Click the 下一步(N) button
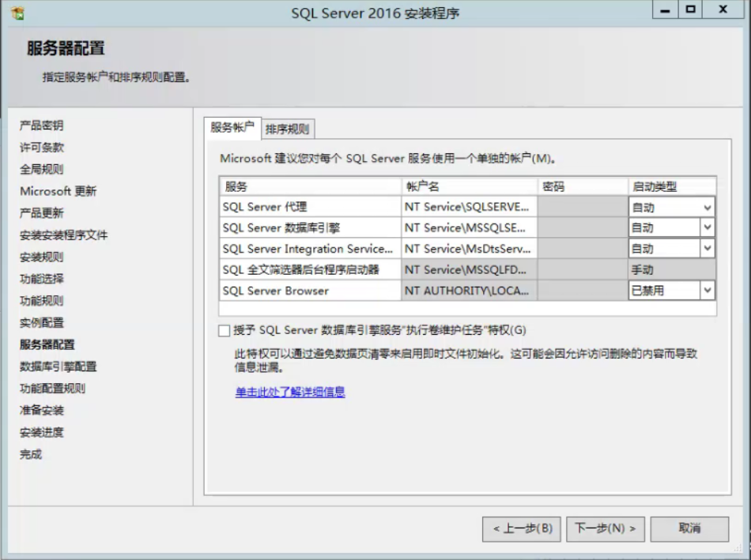The height and width of the screenshot is (560, 751). click(606, 529)
